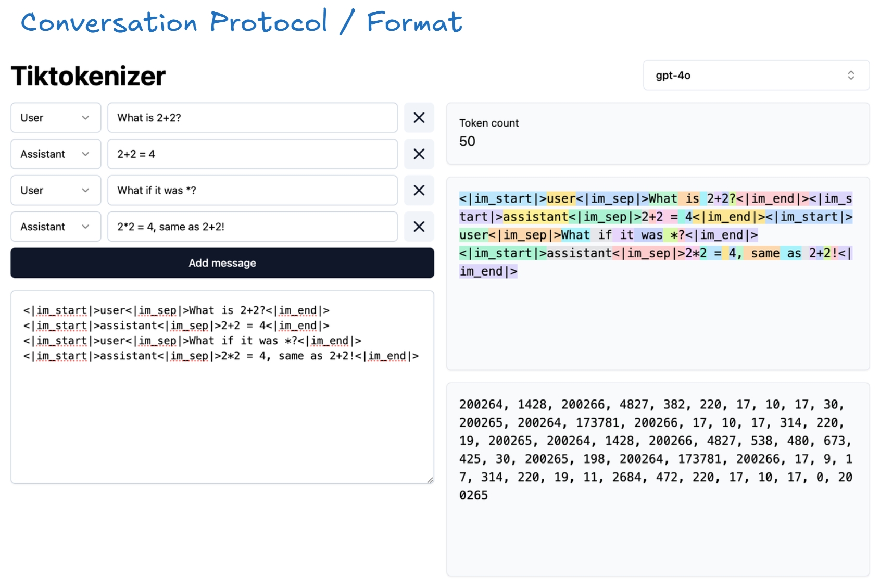Expand role selector for last Assistant message
Image resolution: width=880 pixels, height=588 pixels.
point(56,227)
